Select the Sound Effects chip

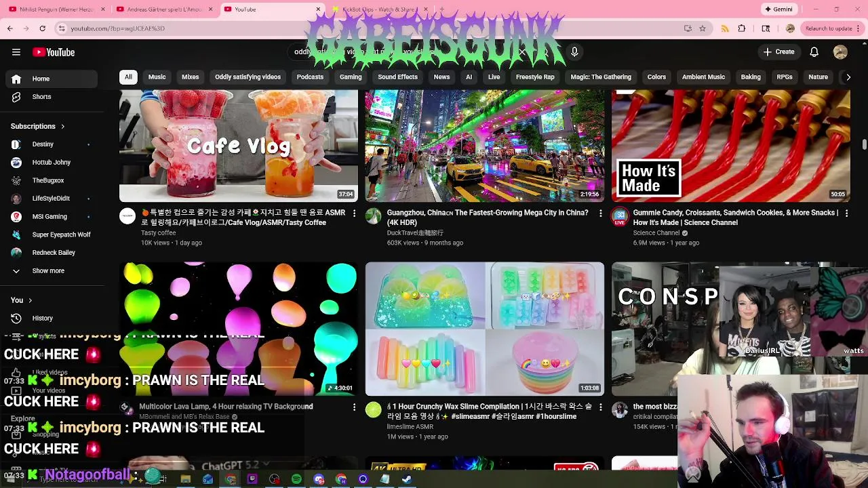point(397,77)
